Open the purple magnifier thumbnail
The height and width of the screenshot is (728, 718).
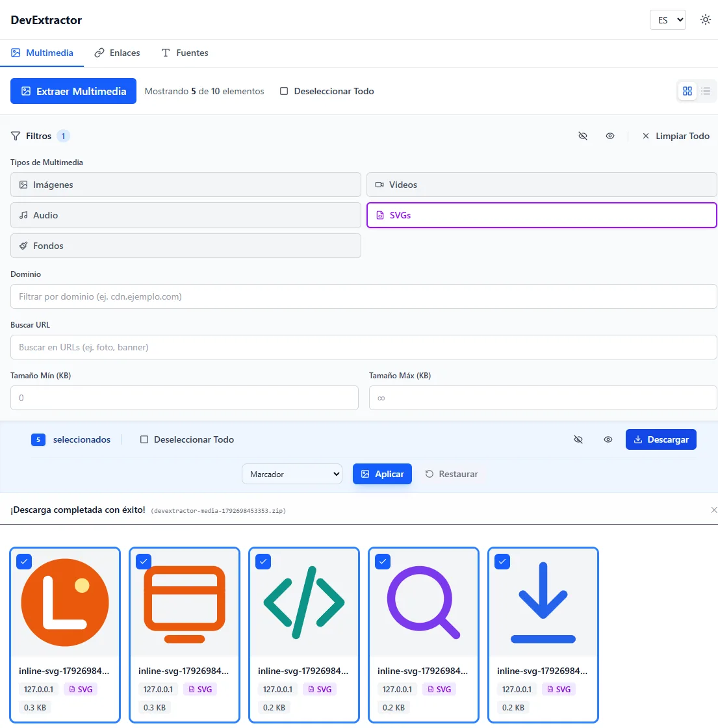point(424,603)
